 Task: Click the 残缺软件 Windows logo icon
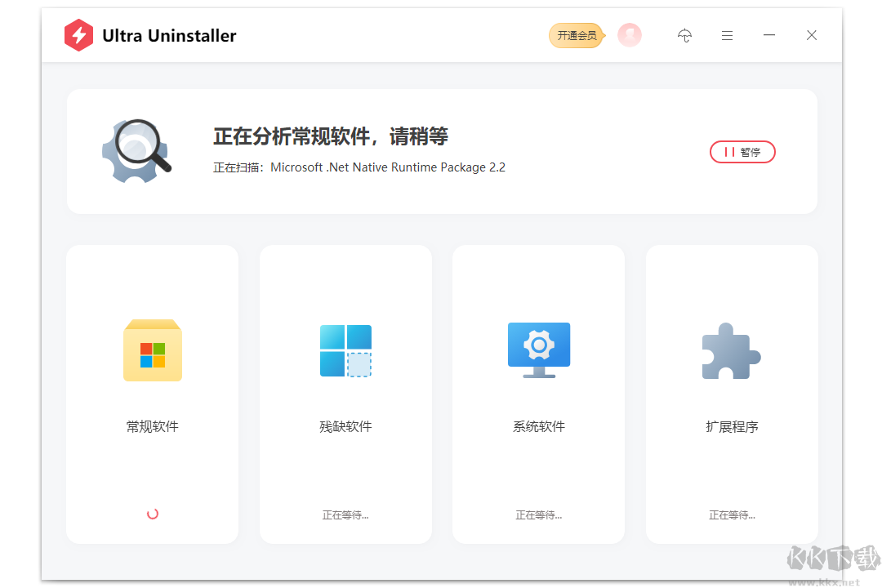pyautogui.click(x=345, y=350)
